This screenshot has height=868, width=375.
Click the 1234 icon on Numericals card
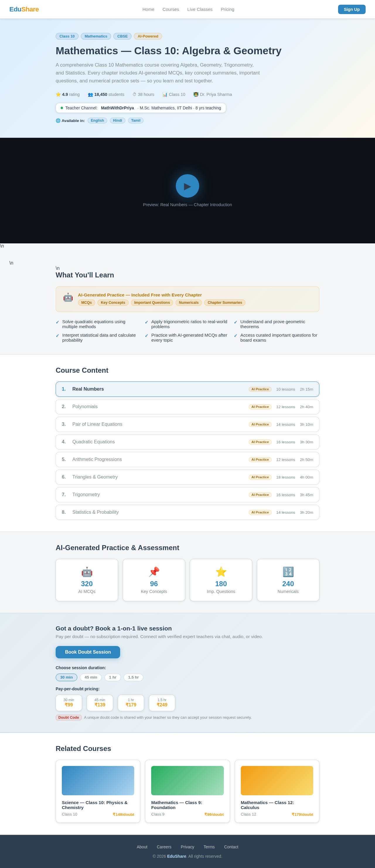pyautogui.click(x=288, y=572)
